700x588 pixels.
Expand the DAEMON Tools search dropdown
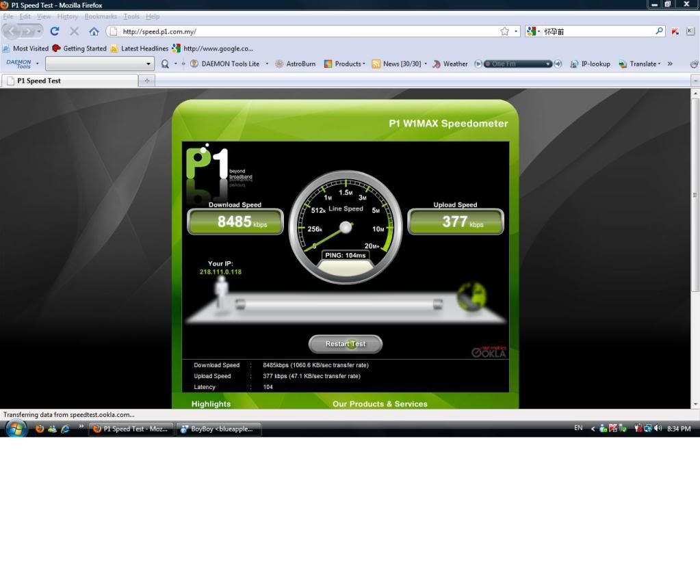tap(148, 64)
